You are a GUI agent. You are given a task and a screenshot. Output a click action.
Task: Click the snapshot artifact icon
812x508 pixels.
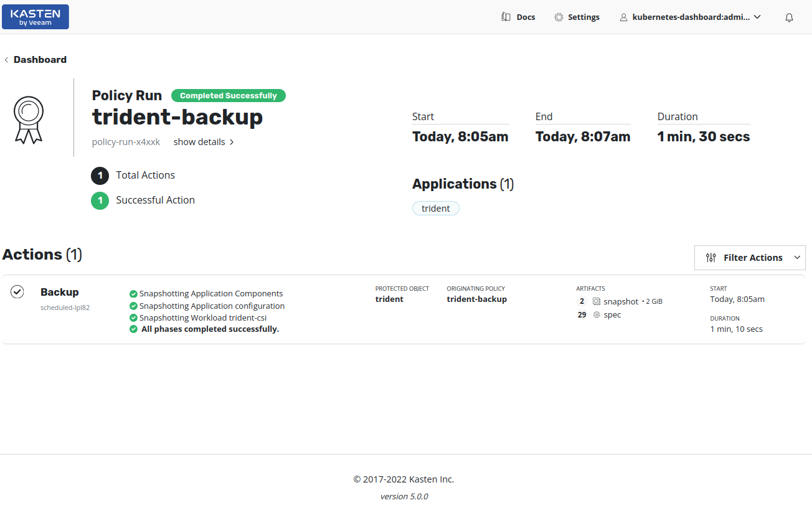tap(597, 301)
